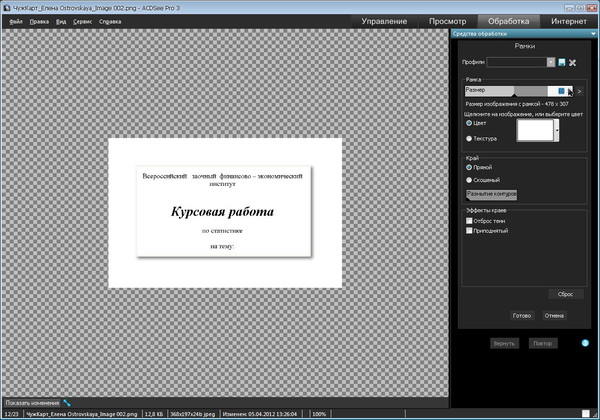Click the white square icon in the status bar
600x420 pixels.
(585, 413)
